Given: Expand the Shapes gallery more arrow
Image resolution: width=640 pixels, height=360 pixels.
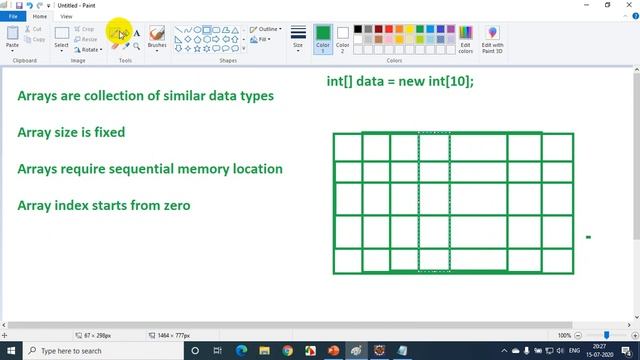Looking at the screenshot, I should coord(244,49).
